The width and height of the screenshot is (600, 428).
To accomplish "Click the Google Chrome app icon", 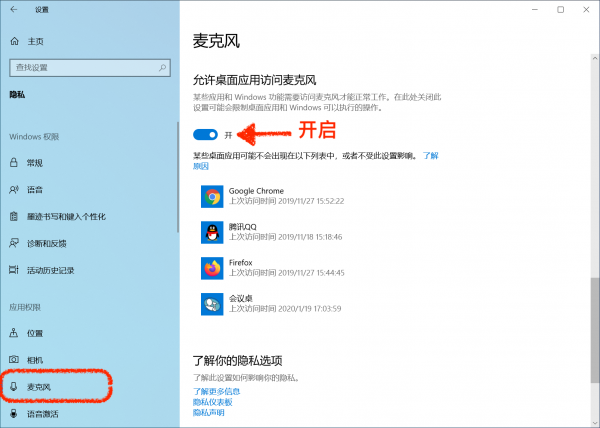I will pos(212,197).
